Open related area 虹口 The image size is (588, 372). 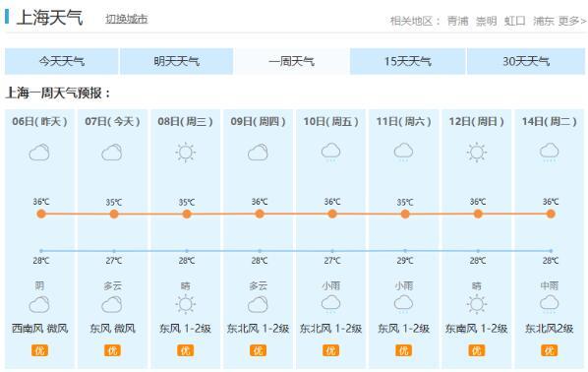tap(515, 21)
